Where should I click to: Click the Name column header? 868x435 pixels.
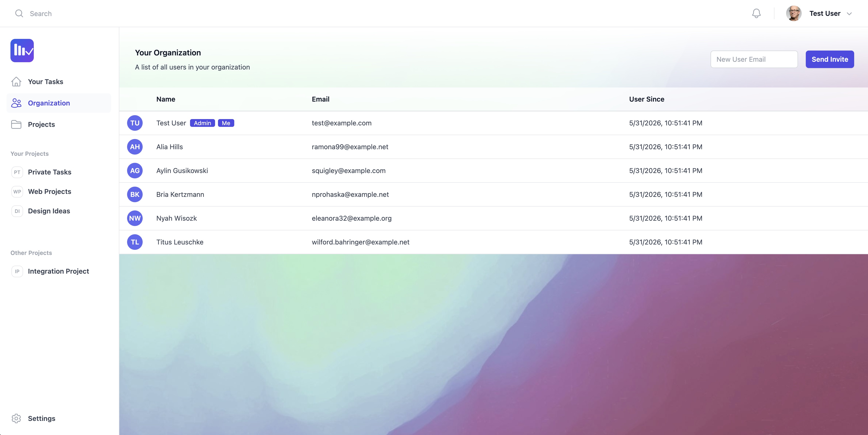point(166,99)
